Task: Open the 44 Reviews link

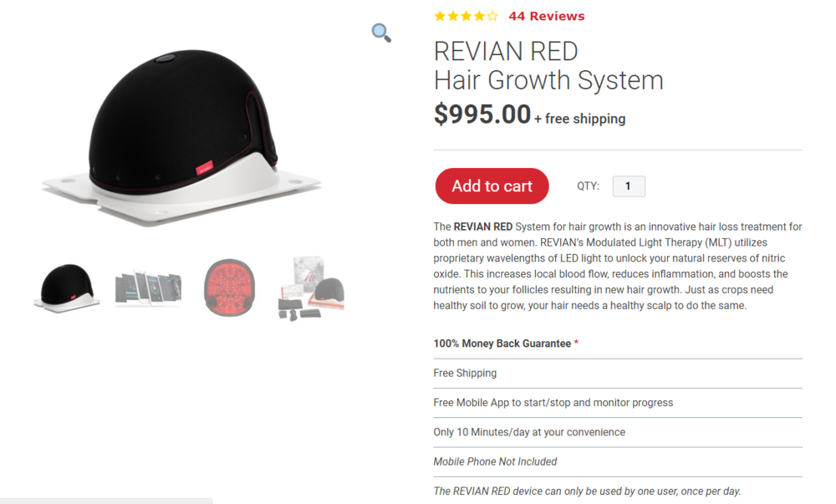Action: tap(546, 16)
